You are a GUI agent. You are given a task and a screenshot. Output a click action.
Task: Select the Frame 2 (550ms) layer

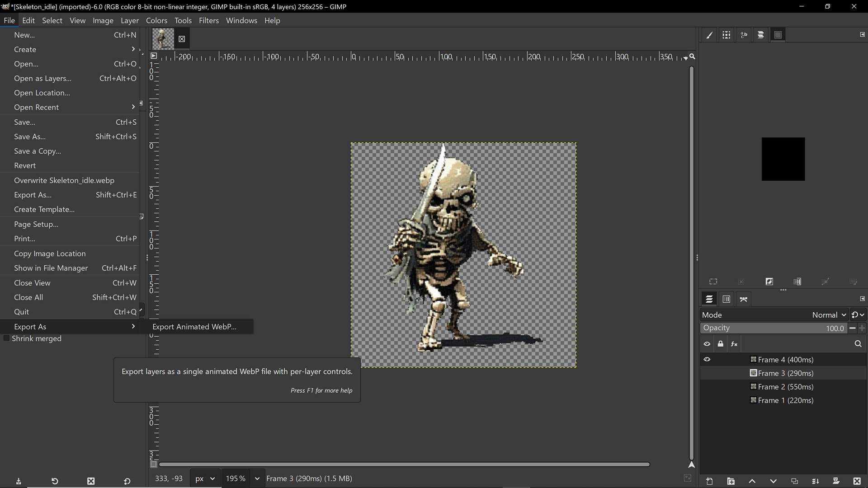[x=783, y=387]
